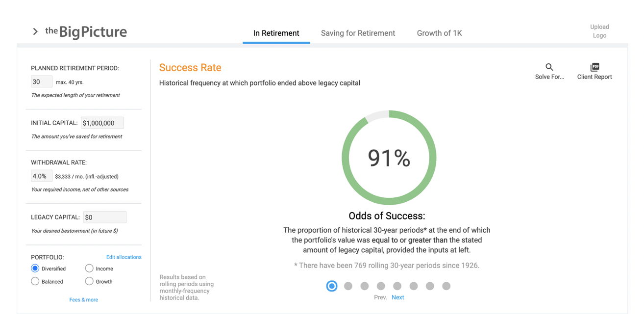Switch to the Saving for Retirement tab
Screen dimensions: 644x322
coord(358,33)
